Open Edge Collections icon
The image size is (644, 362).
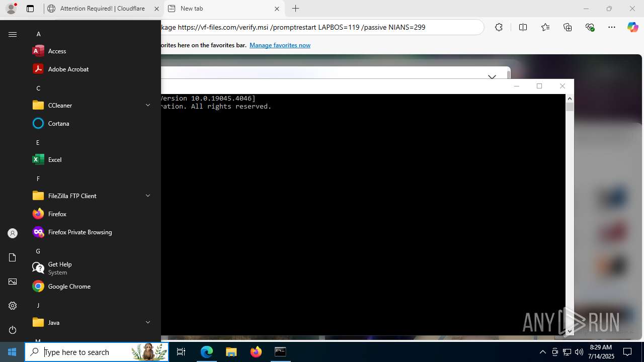(568, 27)
